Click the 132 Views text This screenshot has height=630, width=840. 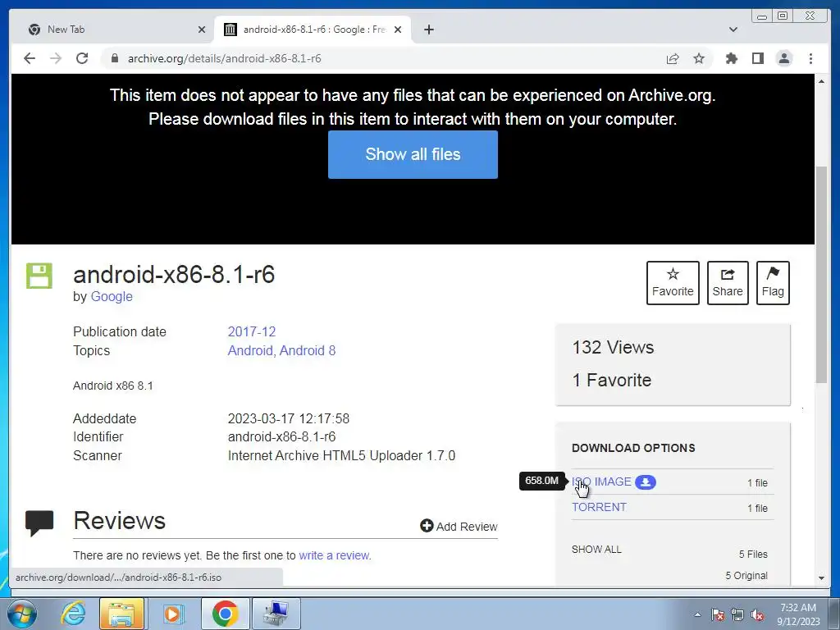point(613,347)
